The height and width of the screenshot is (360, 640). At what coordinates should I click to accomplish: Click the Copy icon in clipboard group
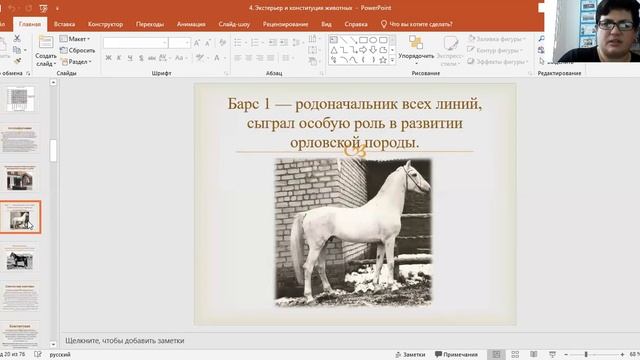click(x=17, y=50)
